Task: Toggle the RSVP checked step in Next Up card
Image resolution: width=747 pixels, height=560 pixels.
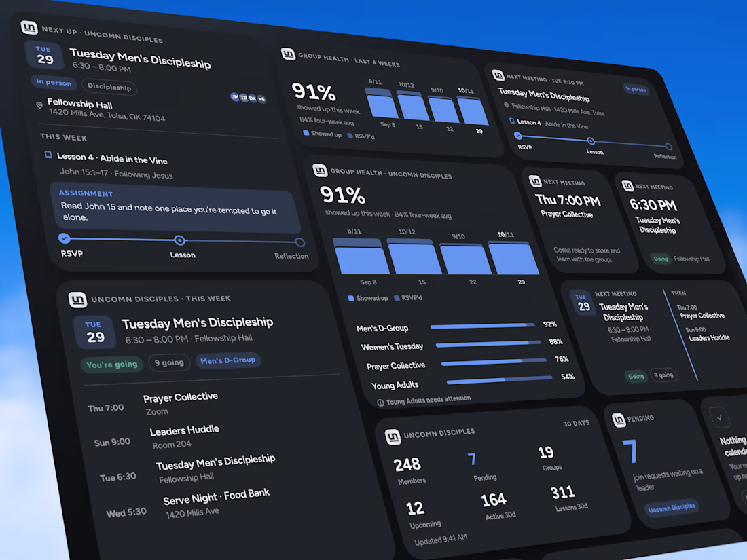Action: click(65, 238)
